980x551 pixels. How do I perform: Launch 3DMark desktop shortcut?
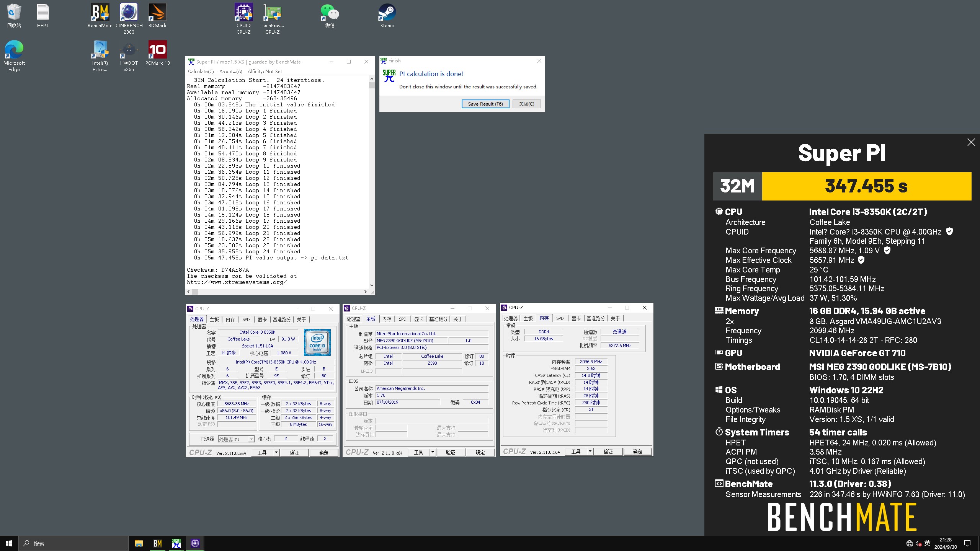157,15
